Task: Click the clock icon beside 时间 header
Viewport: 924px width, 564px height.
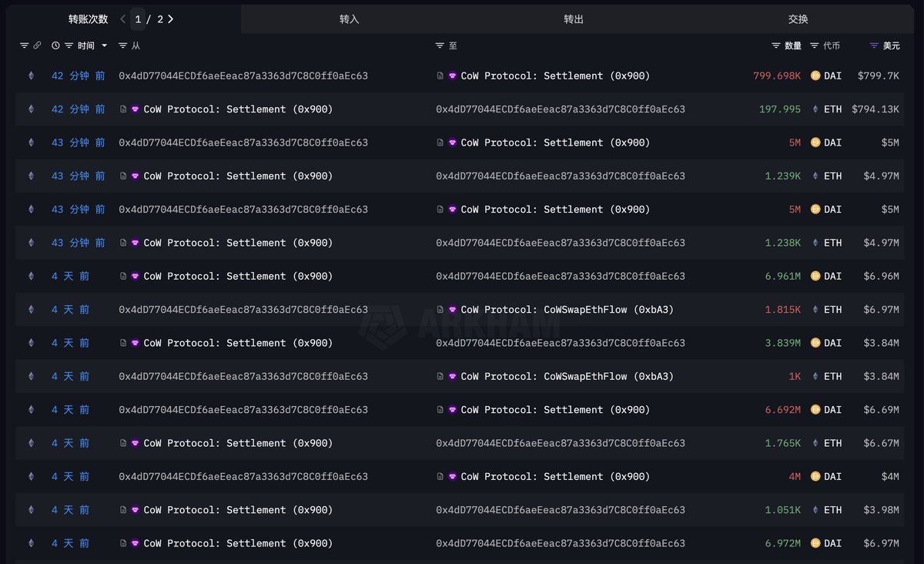Action: [55, 46]
